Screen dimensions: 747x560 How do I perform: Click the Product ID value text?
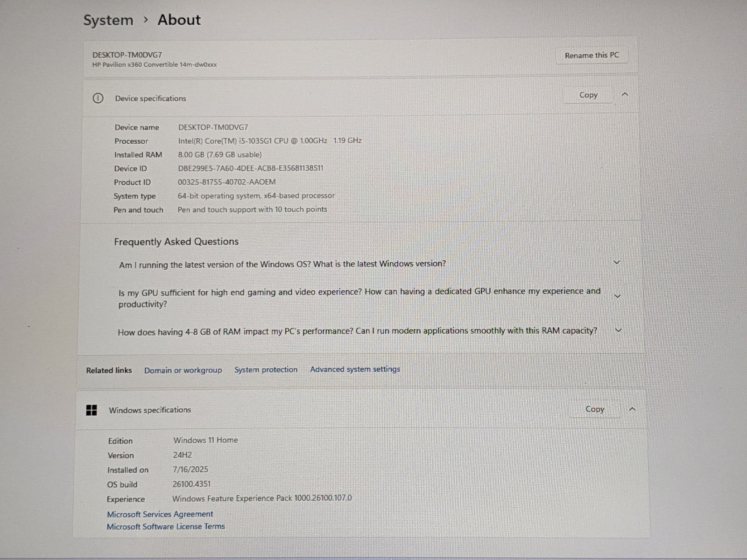226,182
